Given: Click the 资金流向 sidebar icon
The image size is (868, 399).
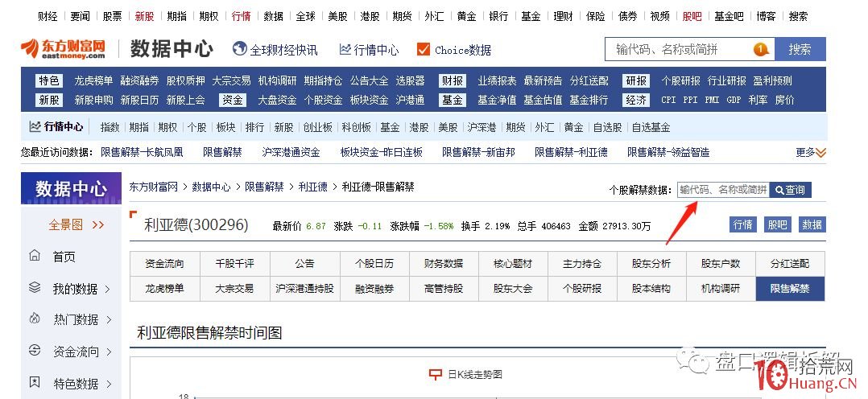Looking at the screenshot, I should point(35,350).
